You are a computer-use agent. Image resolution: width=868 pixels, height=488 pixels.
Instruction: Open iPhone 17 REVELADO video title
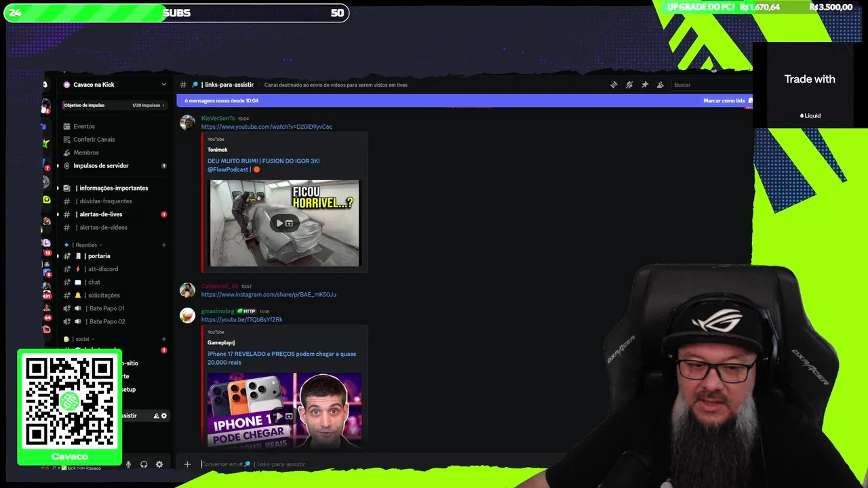(x=281, y=358)
